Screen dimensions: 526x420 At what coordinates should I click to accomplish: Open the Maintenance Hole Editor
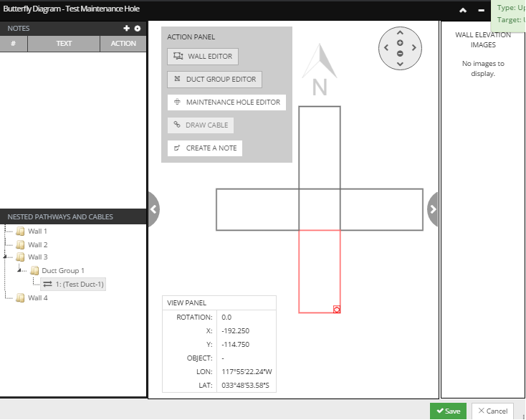pyautogui.click(x=226, y=102)
